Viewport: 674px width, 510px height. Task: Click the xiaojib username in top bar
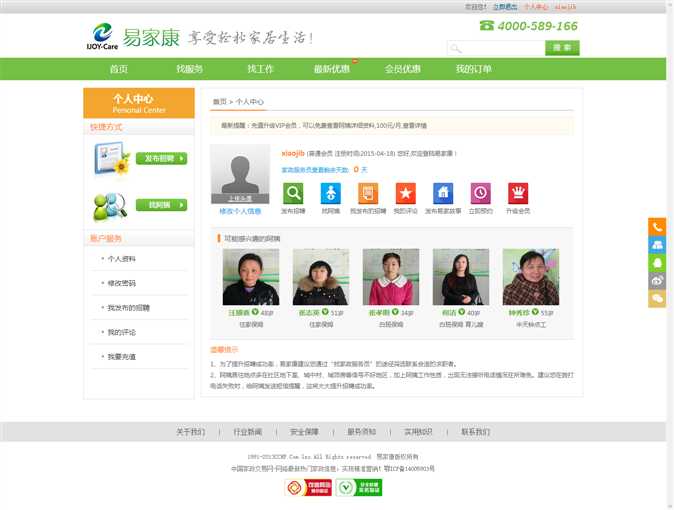tap(565, 7)
